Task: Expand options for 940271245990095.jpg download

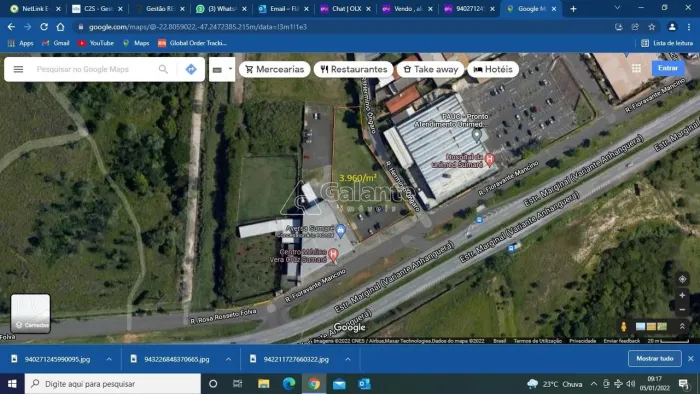Action: point(109,359)
